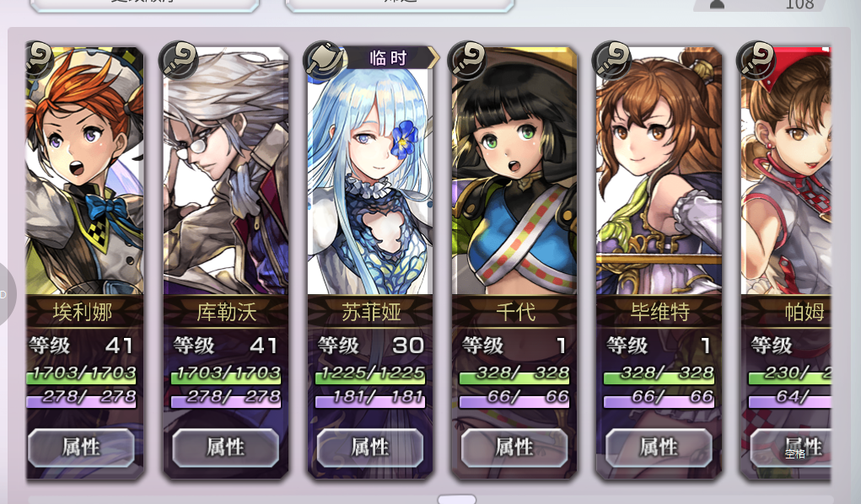Select 苏菲娅's blue-haired portrait
The image size is (861, 504).
tap(370, 175)
